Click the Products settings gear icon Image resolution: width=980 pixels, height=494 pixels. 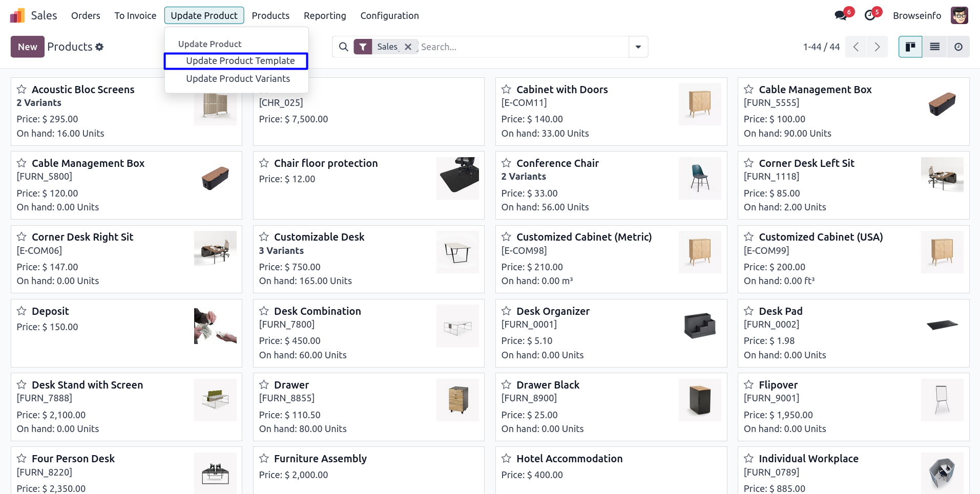(99, 47)
